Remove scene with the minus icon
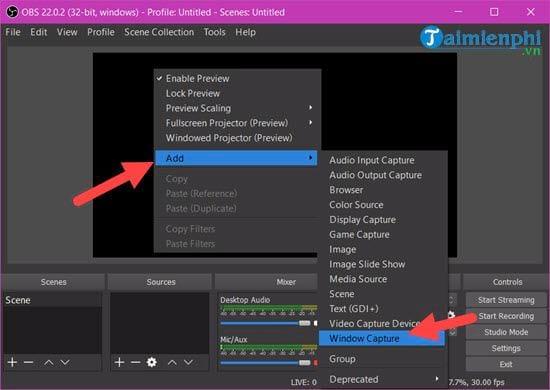 28,362
